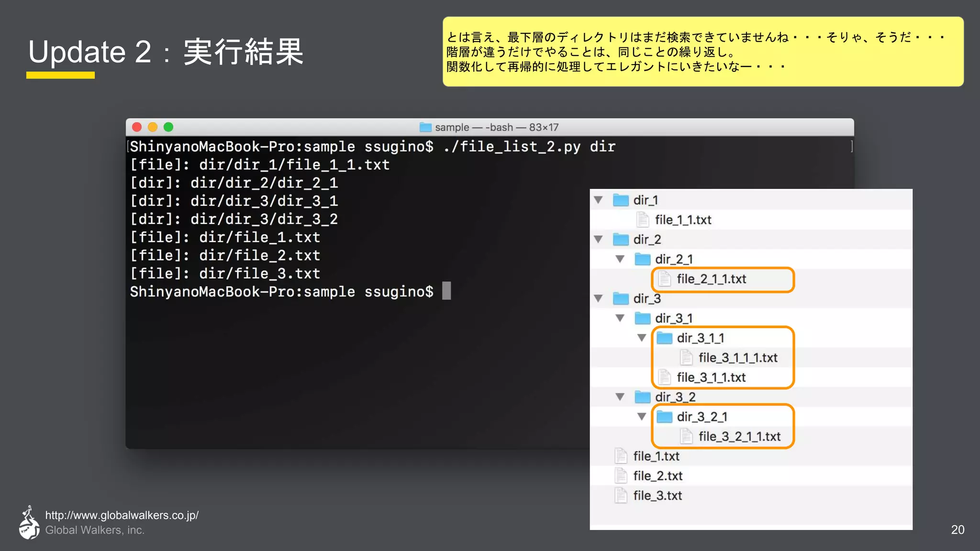Click the slide page number 20
The image size is (980, 551).
(x=958, y=529)
